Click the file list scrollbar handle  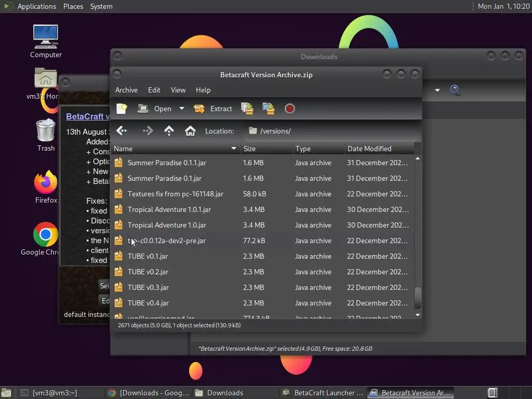point(418,298)
